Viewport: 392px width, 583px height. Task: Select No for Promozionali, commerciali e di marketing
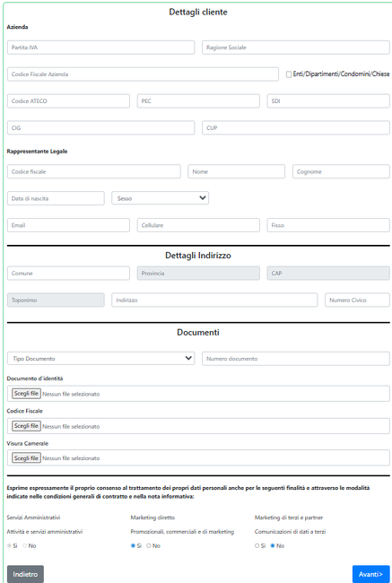pyautogui.click(x=148, y=546)
